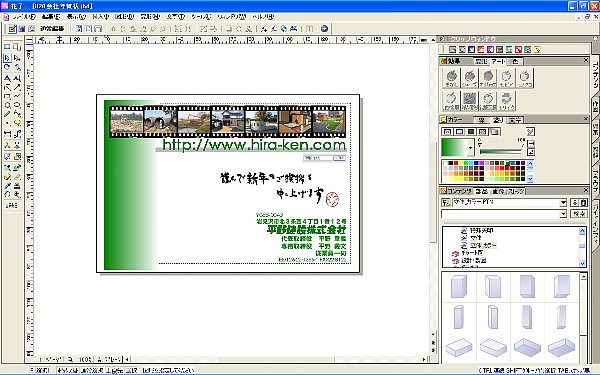Screen dimensions: 600x375
Task: Pick the green pencil drawing tool
Action: point(7,114)
